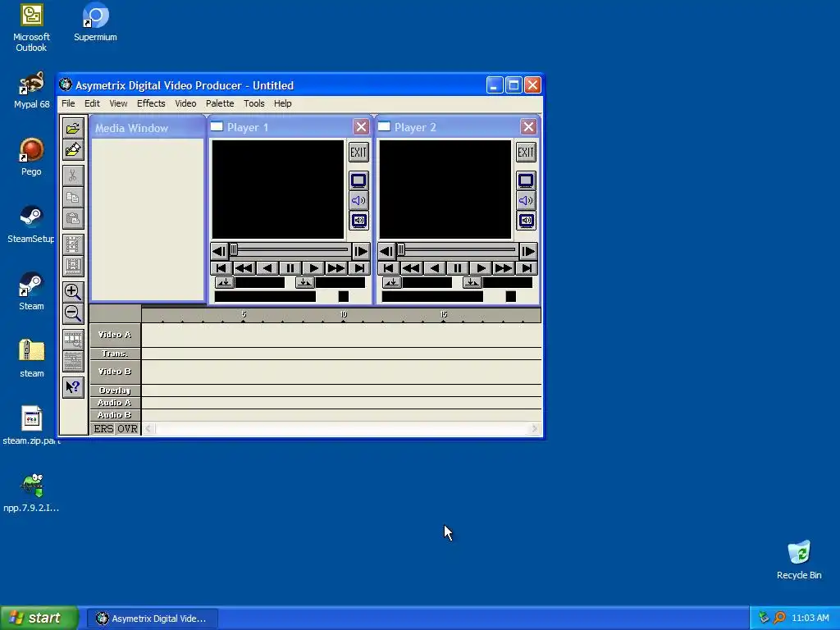Click the filmstrip frame icon below edit icon
The image size is (840, 630).
[73, 266]
